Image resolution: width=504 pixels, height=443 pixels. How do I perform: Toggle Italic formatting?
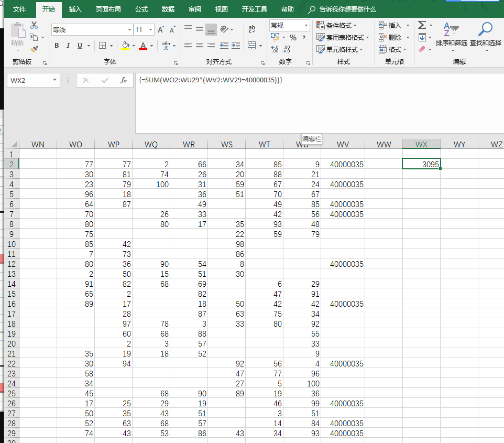pos(68,46)
